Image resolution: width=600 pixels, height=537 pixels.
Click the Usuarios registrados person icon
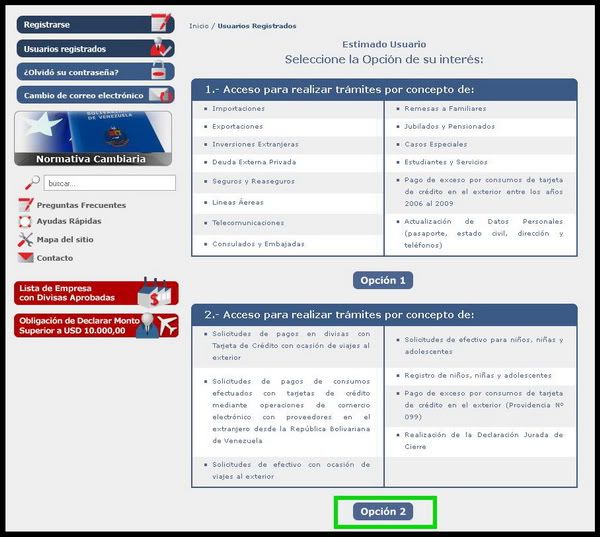(x=160, y=47)
